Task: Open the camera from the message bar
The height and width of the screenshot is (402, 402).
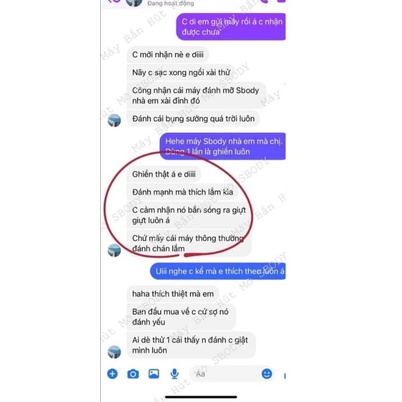Action: coord(133,374)
